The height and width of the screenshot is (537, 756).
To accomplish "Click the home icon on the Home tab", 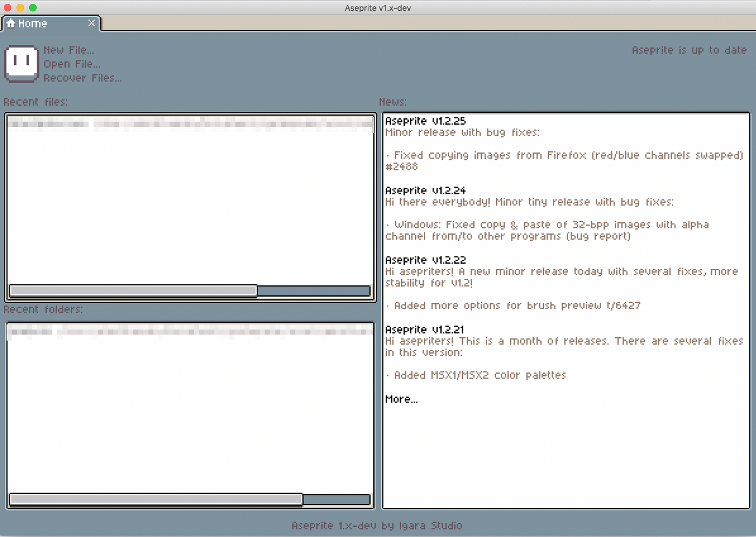I will 11,23.
